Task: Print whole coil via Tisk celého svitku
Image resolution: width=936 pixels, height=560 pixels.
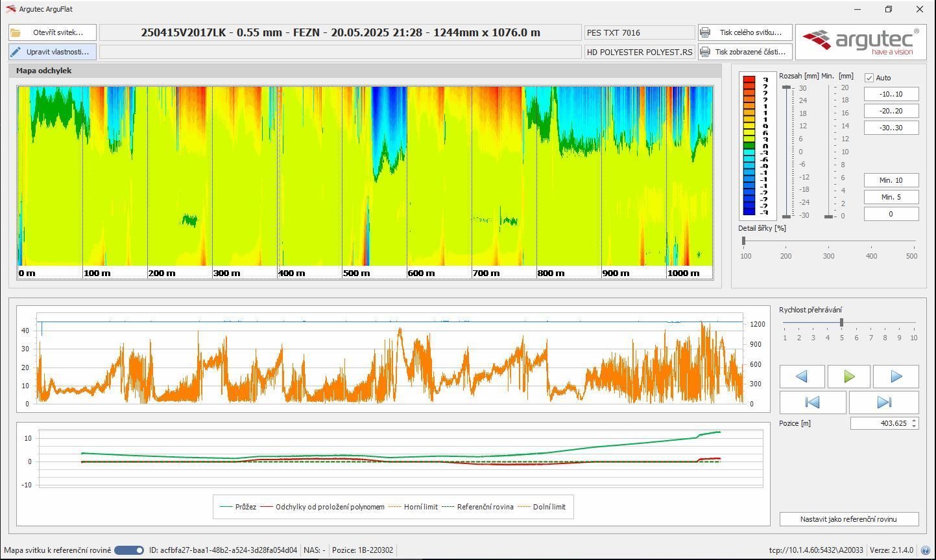Action: coord(745,32)
